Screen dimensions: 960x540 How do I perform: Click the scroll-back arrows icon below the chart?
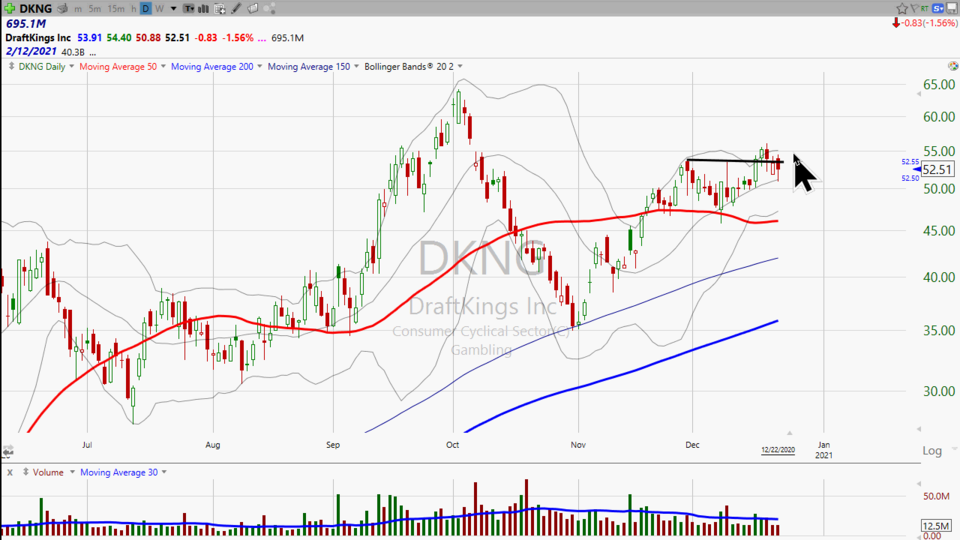[7, 452]
